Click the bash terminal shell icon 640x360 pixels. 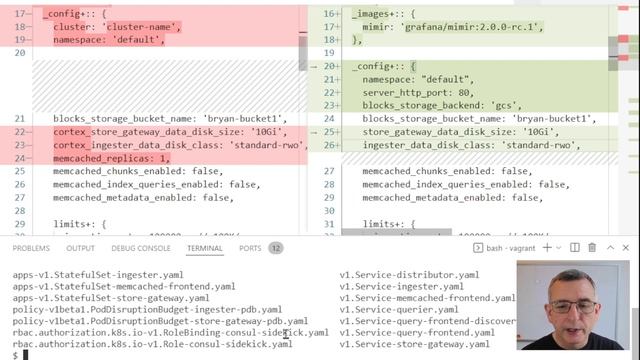(478, 248)
